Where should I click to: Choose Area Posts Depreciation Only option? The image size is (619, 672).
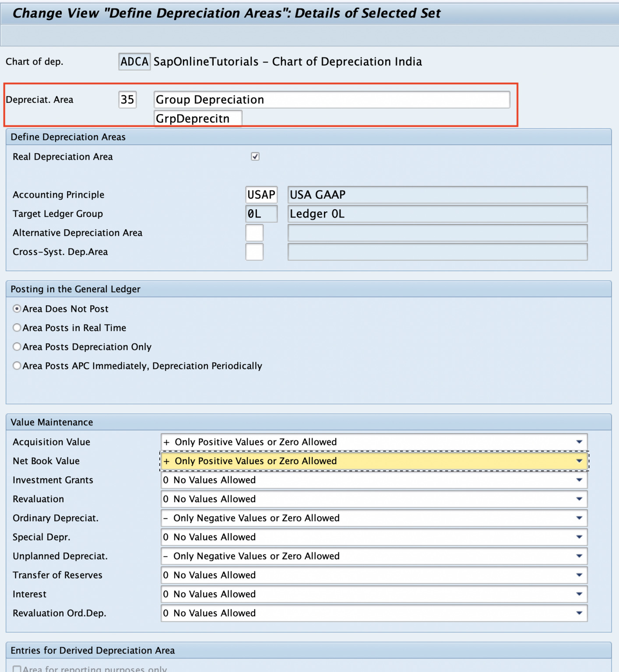click(17, 347)
